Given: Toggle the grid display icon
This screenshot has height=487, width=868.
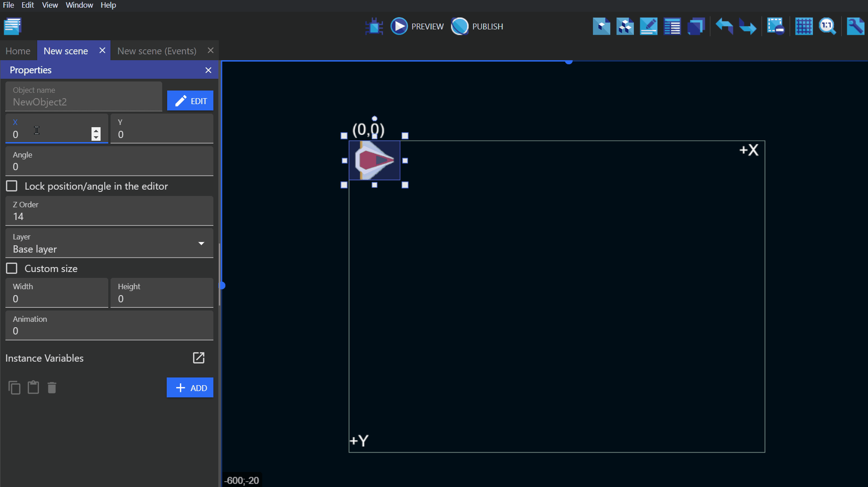Looking at the screenshot, I should point(804,26).
